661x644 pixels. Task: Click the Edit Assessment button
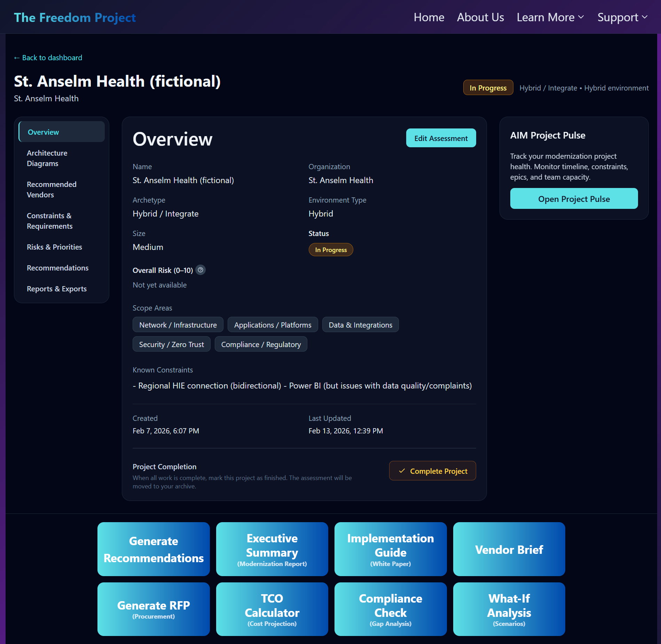(x=441, y=138)
